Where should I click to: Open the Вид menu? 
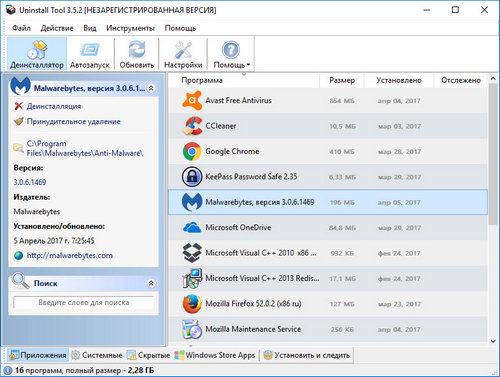pos(90,28)
